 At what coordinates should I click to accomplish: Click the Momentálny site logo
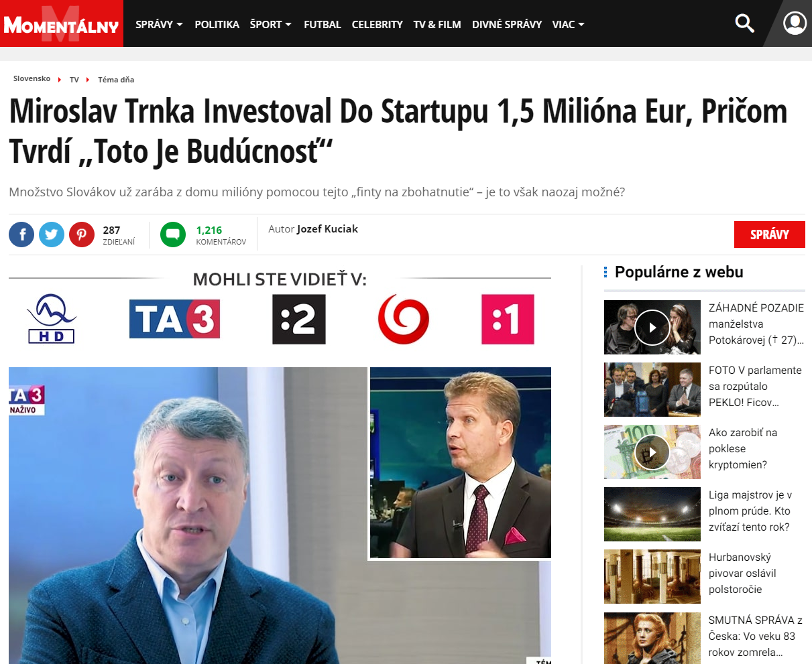(62, 24)
